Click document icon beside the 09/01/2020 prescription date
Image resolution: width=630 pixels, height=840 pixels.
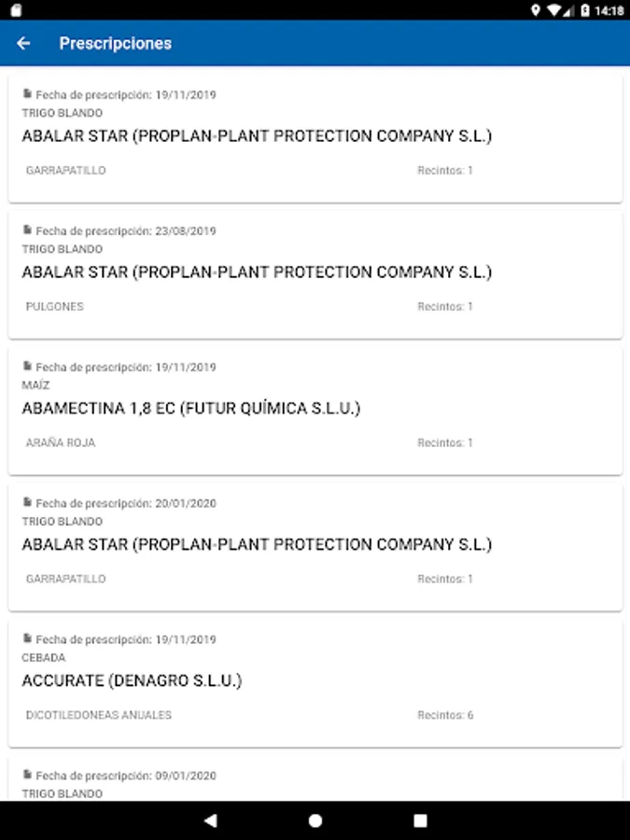click(x=27, y=774)
